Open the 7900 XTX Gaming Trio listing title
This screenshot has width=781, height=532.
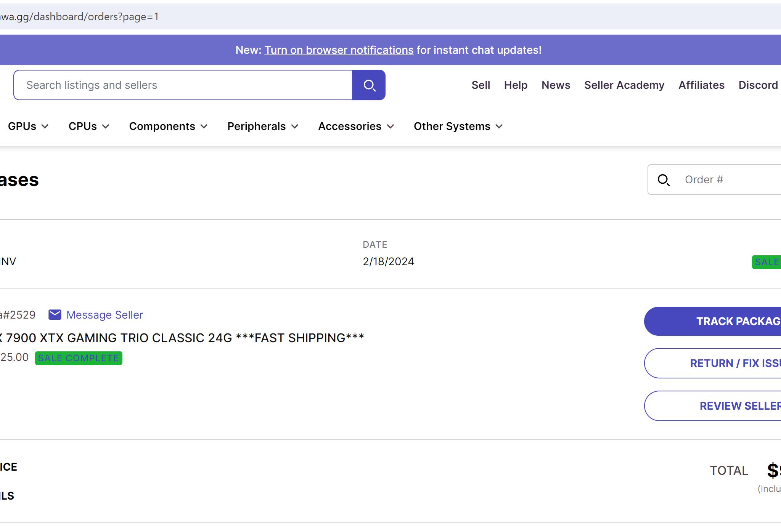click(x=182, y=338)
